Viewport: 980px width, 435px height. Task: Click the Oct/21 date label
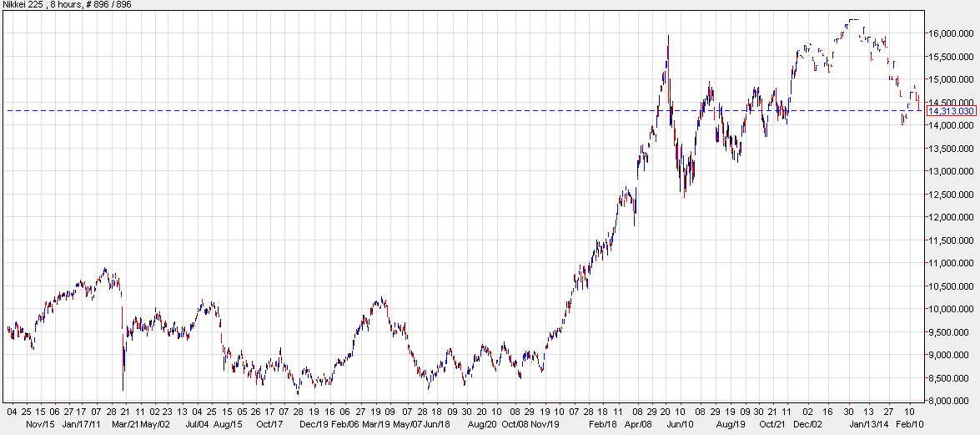[x=771, y=424]
